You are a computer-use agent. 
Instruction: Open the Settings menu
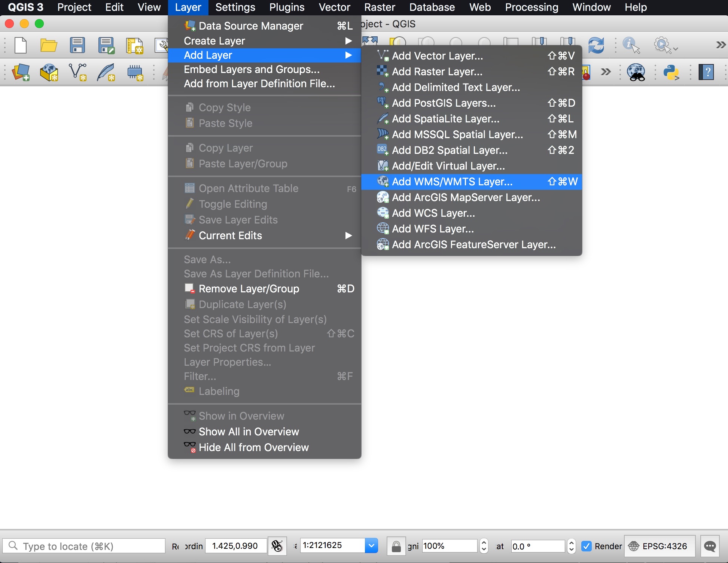235,7
